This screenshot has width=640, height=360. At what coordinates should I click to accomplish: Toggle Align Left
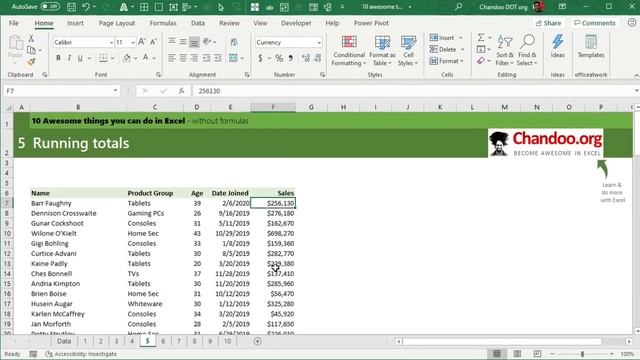point(172,58)
